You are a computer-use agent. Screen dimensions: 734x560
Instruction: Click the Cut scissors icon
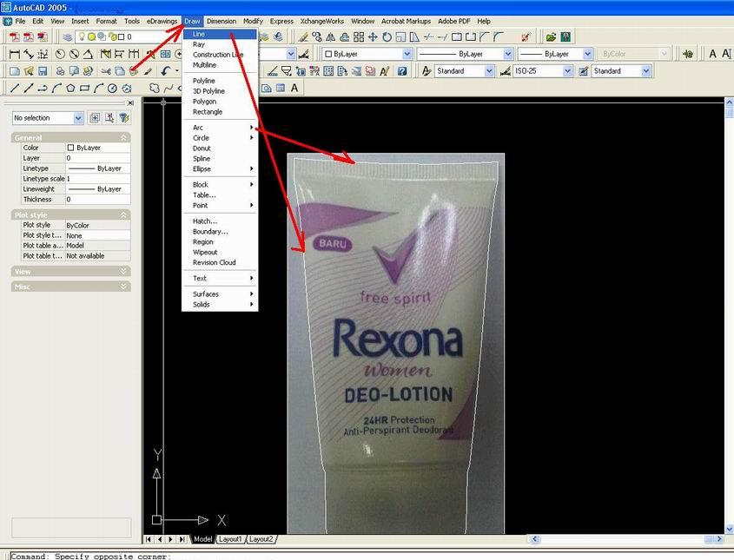pos(106,71)
